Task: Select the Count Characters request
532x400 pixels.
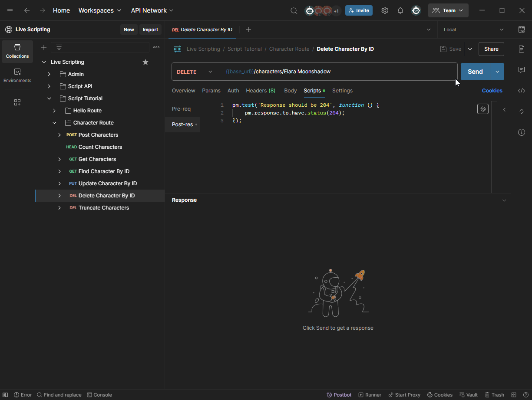Action: click(x=100, y=147)
